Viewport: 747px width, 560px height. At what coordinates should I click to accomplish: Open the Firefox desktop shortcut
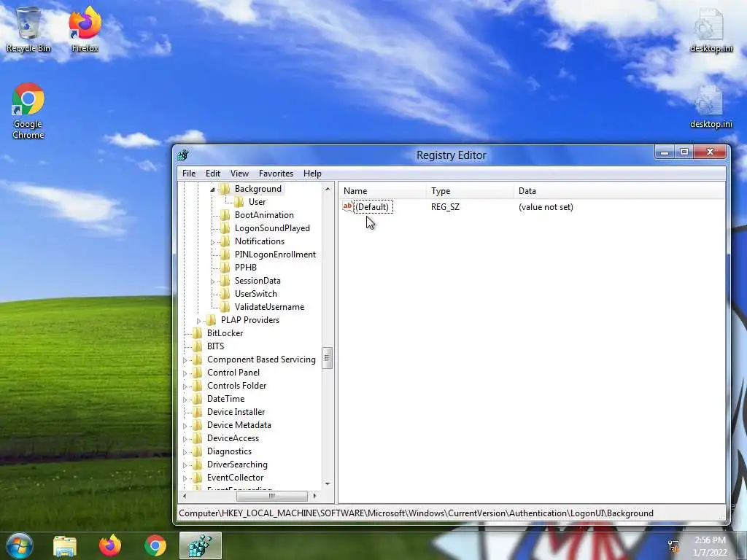tap(85, 29)
